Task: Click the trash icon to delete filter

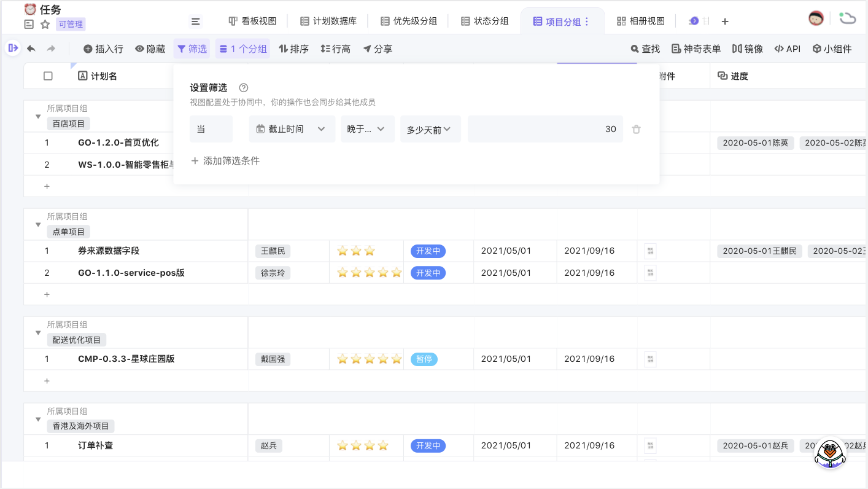Action: (x=637, y=129)
